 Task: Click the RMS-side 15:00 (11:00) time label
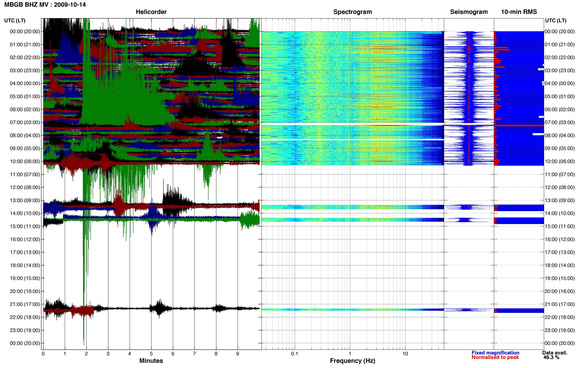[560, 226]
